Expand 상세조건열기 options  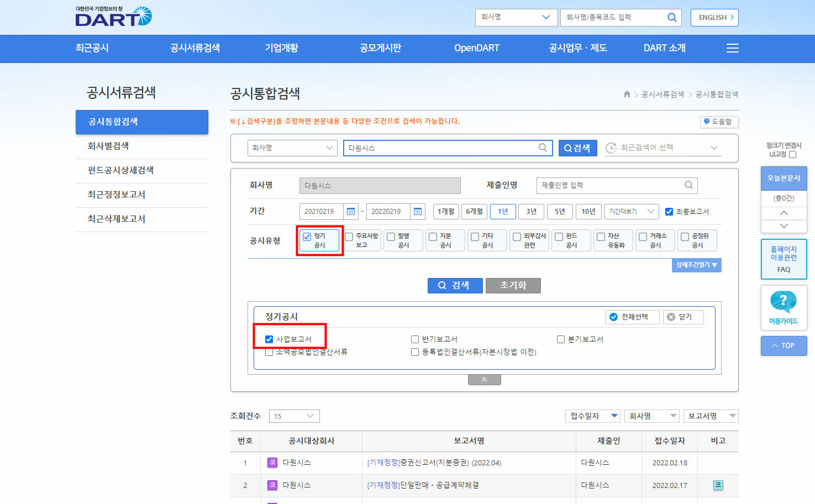697,265
